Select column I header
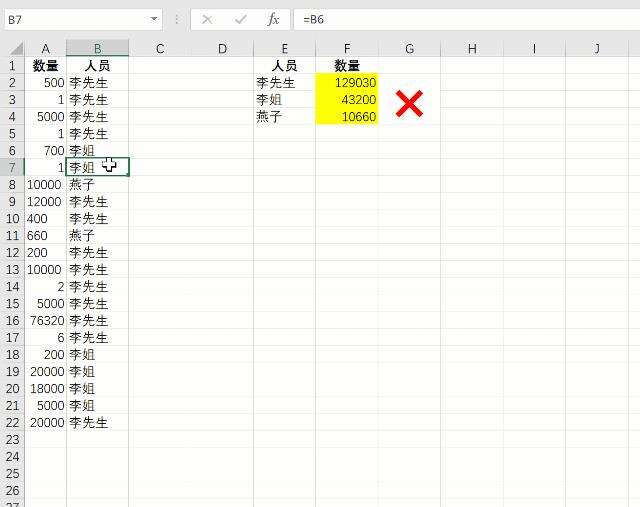This screenshot has width=640, height=507. coord(534,49)
